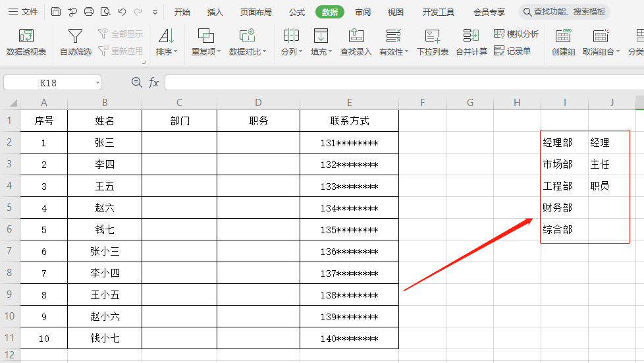Click the zoom magnifier icon by formula bar
Viewport: 644px width, 363px height.
pyautogui.click(x=137, y=82)
